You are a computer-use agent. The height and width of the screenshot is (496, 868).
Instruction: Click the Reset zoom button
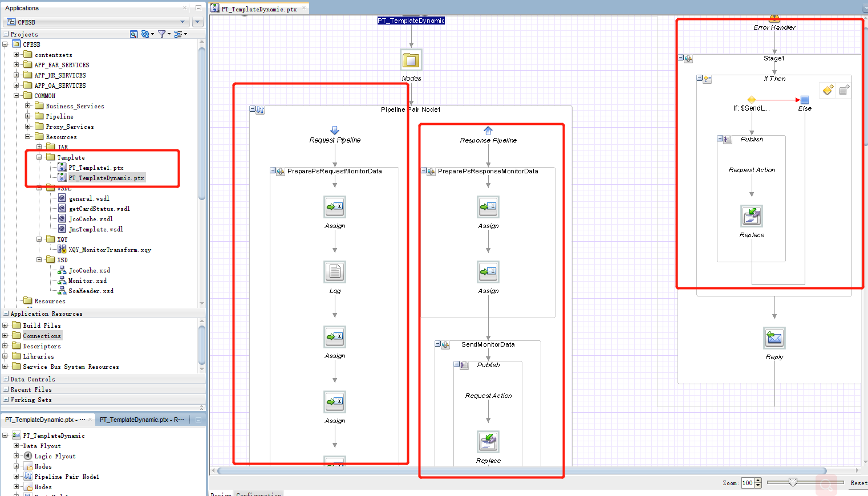point(858,483)
